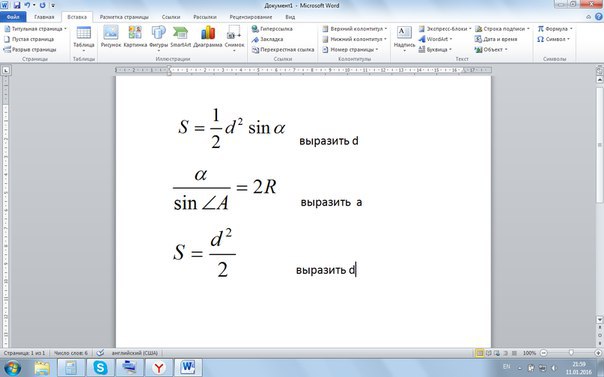Insert a picture using Рисунок icon
Viewport: 604px width, 377px height.
tap(111, 37)
